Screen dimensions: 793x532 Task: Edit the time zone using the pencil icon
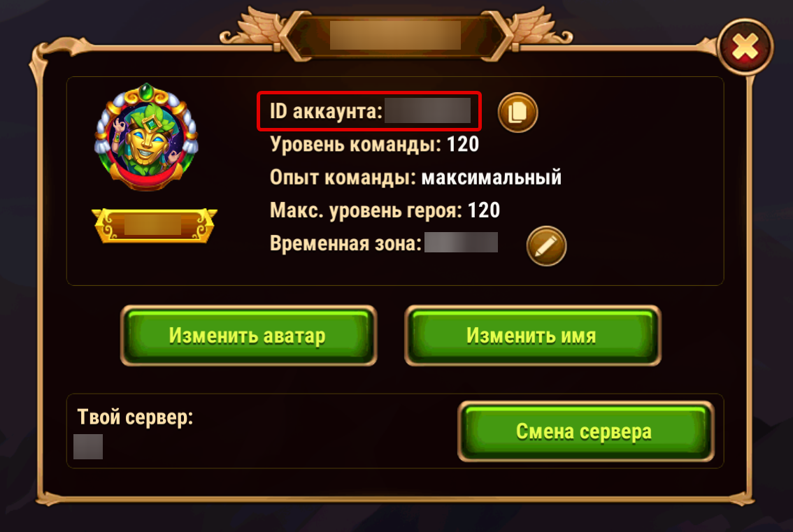(x=546, y=246)
